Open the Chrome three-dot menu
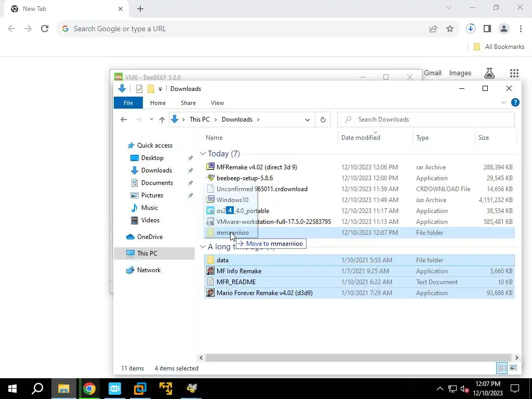This screenshot has width=532, height=399. [x=521, y=29]
